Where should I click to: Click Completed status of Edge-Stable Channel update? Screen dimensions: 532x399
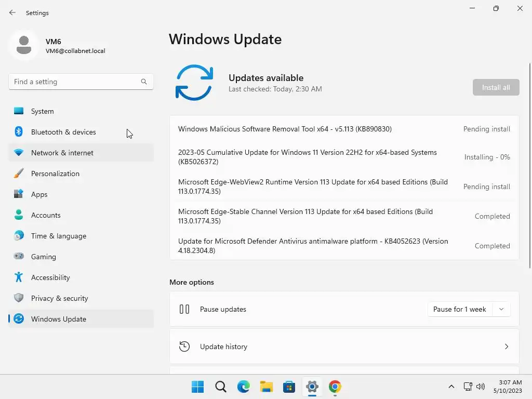pos(492,216)
